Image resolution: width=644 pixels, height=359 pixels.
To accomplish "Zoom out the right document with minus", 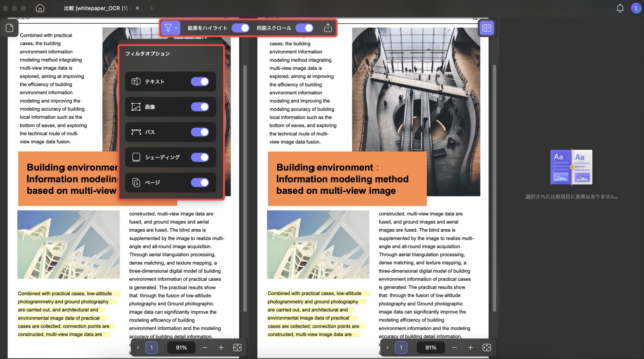I will [454, 348].
